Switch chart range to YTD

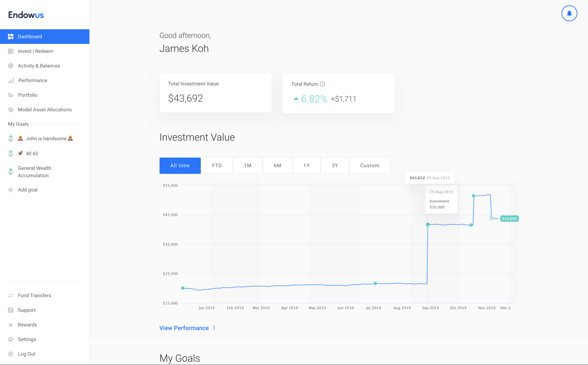point(217,165)
